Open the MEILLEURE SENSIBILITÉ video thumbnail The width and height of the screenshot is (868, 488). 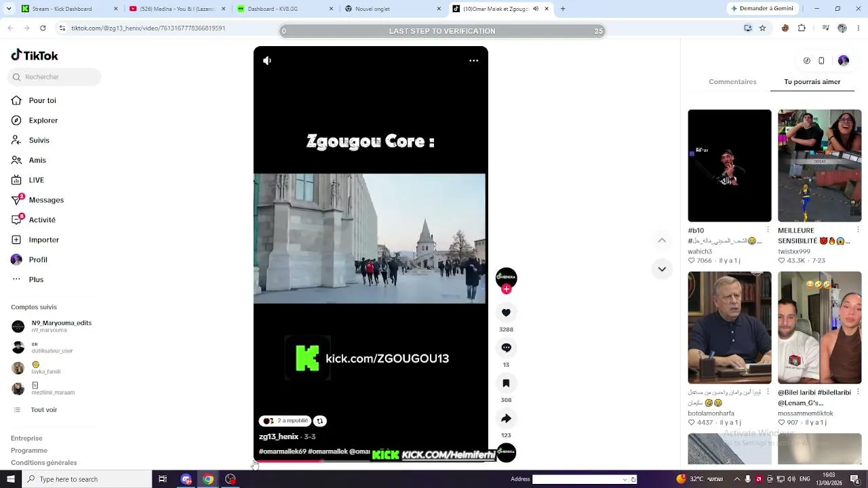pyautogui.click(x=820, y=165)
